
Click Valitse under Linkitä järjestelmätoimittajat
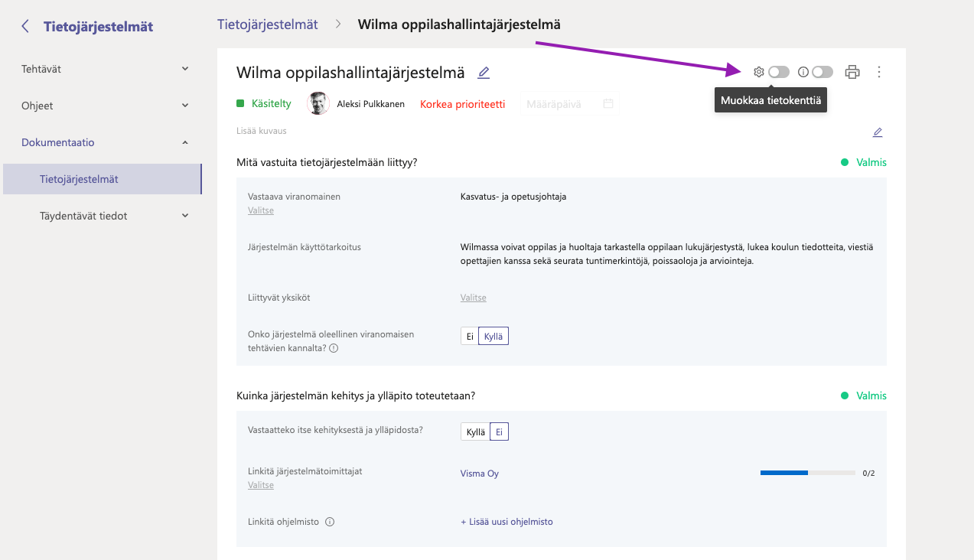pos(261,485)
